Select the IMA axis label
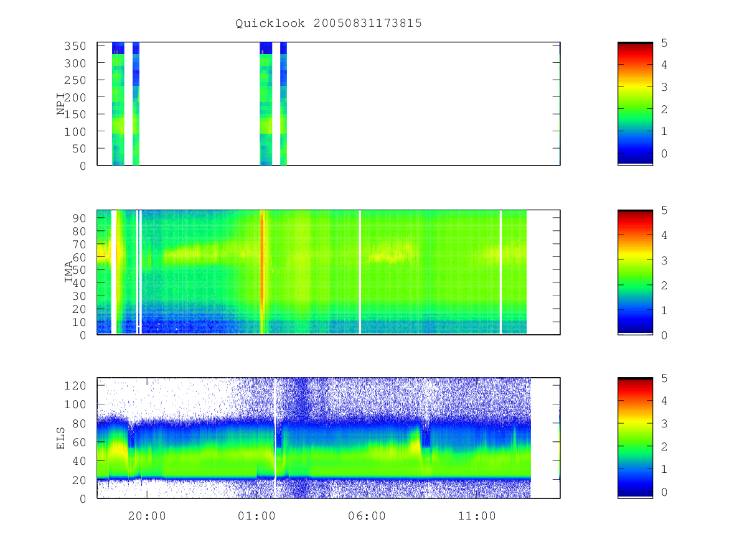This screenshot has width=747, height=560. tap(69, 272)
